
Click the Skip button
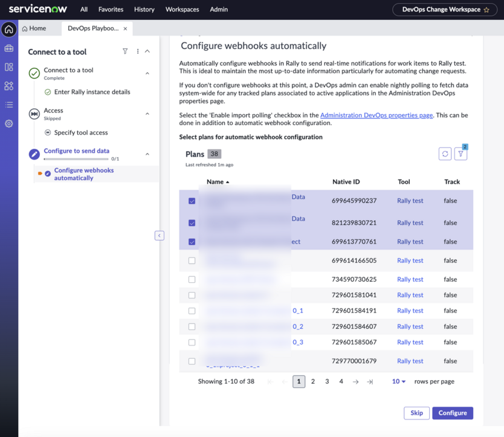coord(416,413)
